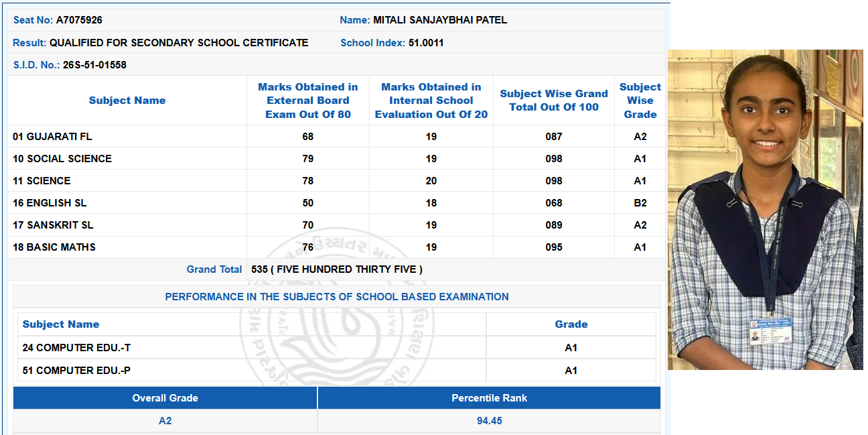Select the 01 GUJARATI FL row

[x=336, y=137]
